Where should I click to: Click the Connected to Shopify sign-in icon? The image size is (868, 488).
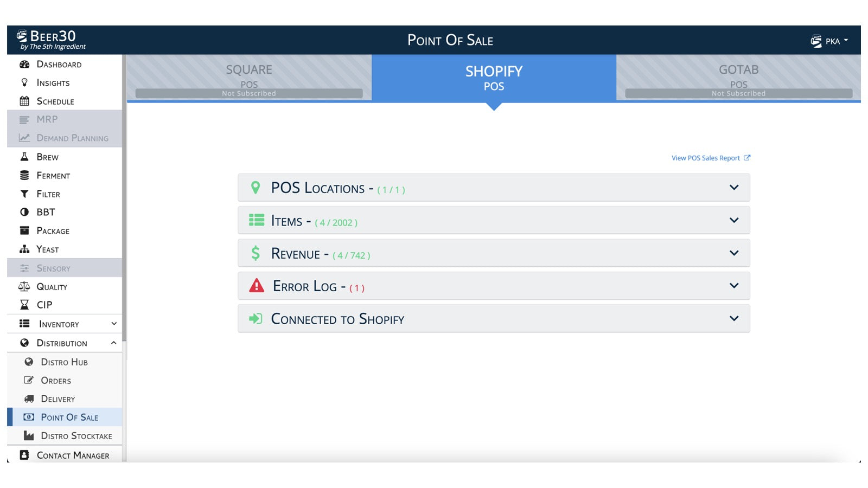[x=256, y=319]
